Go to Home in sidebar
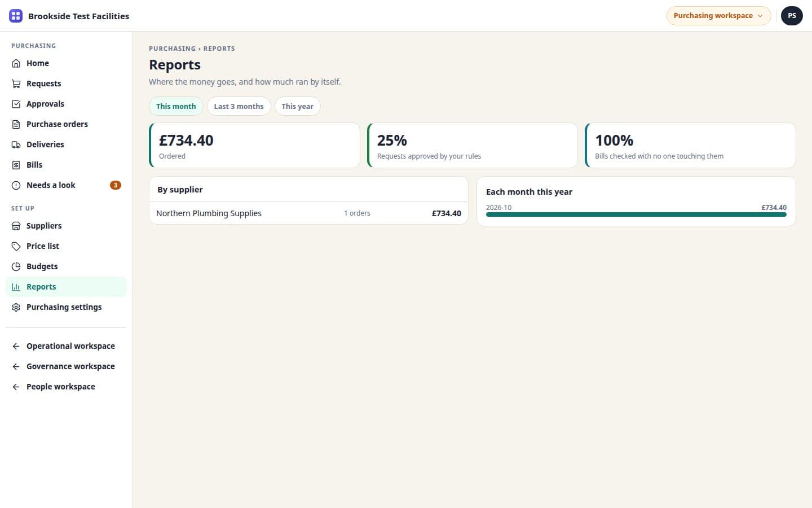Image resolution: width=812 pixels, height=508 pixels. [66, 63]
